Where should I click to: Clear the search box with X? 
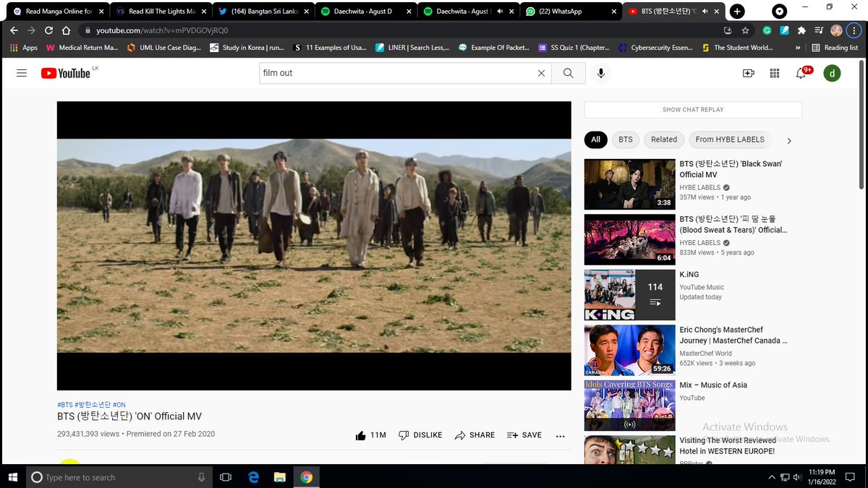pyautogui.click(x=541, y=73)
